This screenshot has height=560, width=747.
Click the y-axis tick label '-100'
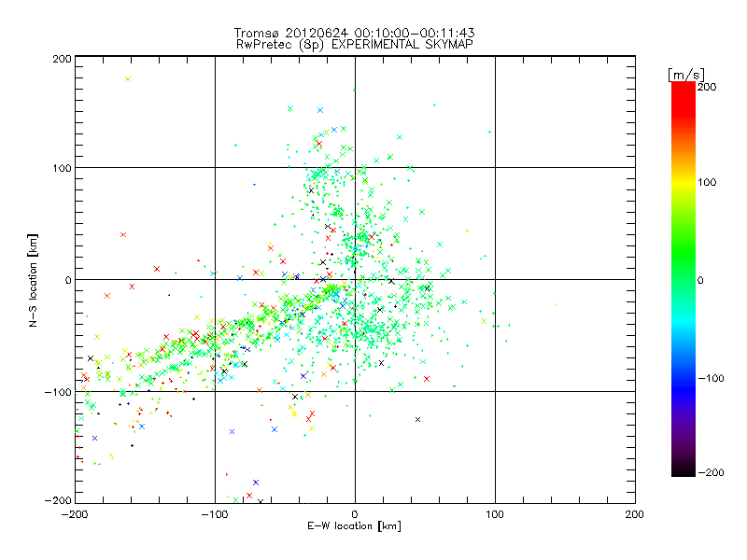(58, 392)
